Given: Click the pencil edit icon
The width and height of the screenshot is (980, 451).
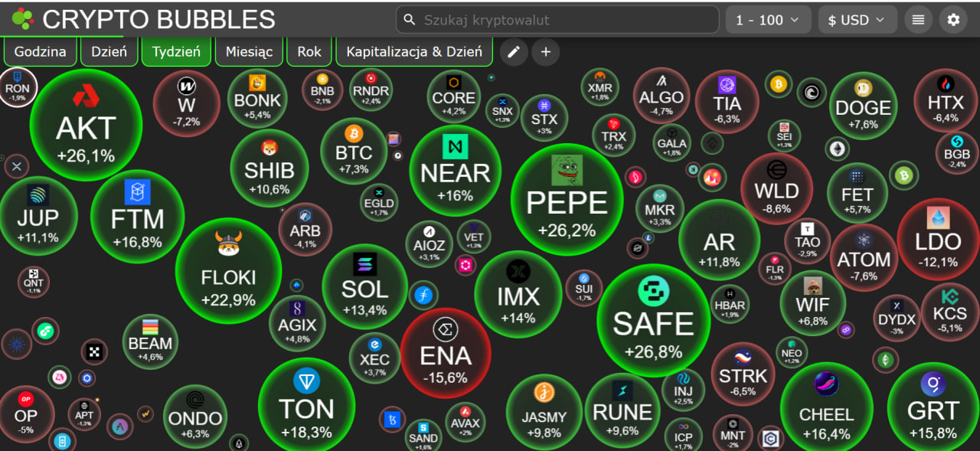Looking at the screenshot, I should 514,52.
